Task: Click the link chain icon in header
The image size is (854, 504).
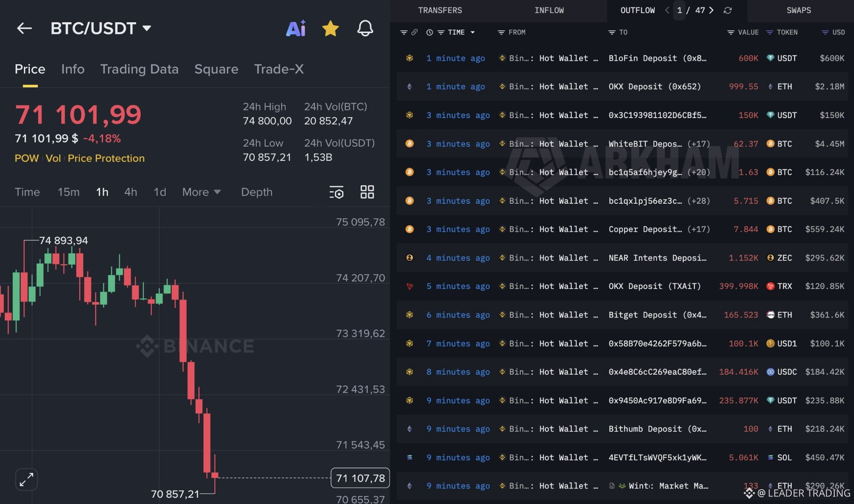Action: 414,32
